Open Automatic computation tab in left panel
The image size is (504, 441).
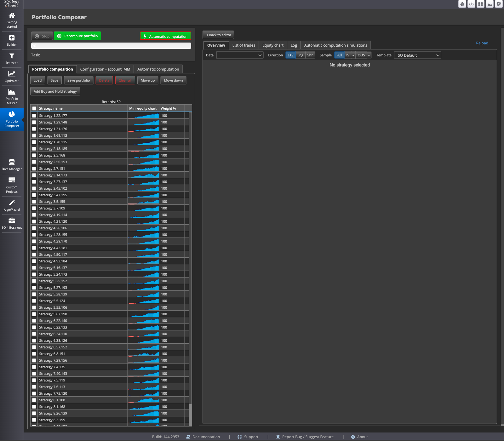158,69
